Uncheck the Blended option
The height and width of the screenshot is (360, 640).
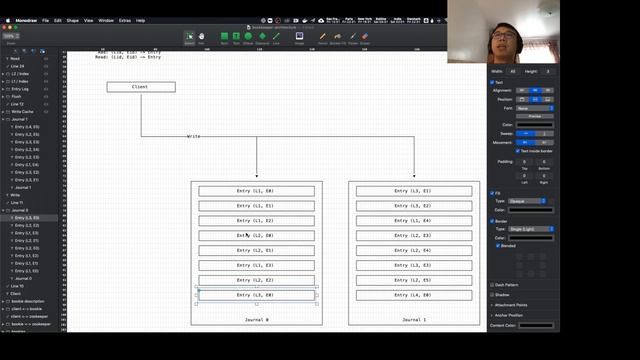coord(498,246)
